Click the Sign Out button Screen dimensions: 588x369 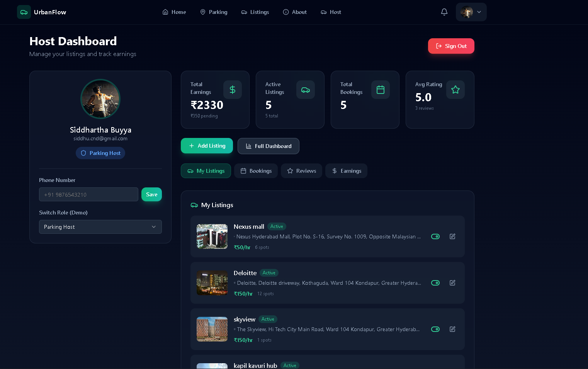click(451, 46)
